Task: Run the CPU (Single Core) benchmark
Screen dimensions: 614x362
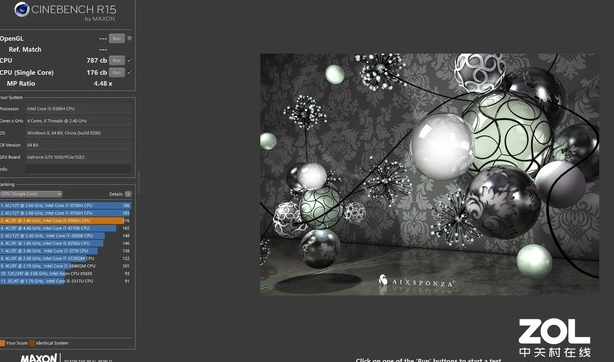Action: (117, 72)
